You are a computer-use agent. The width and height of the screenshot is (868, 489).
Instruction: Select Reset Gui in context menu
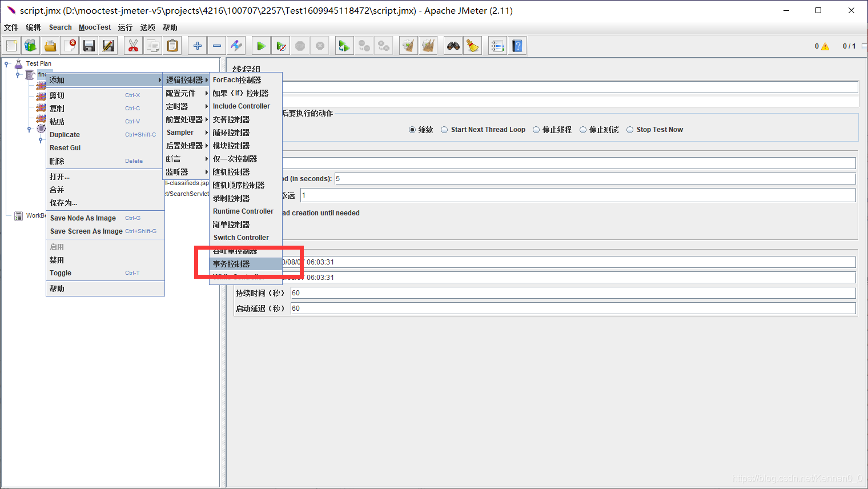click(105, 148)
